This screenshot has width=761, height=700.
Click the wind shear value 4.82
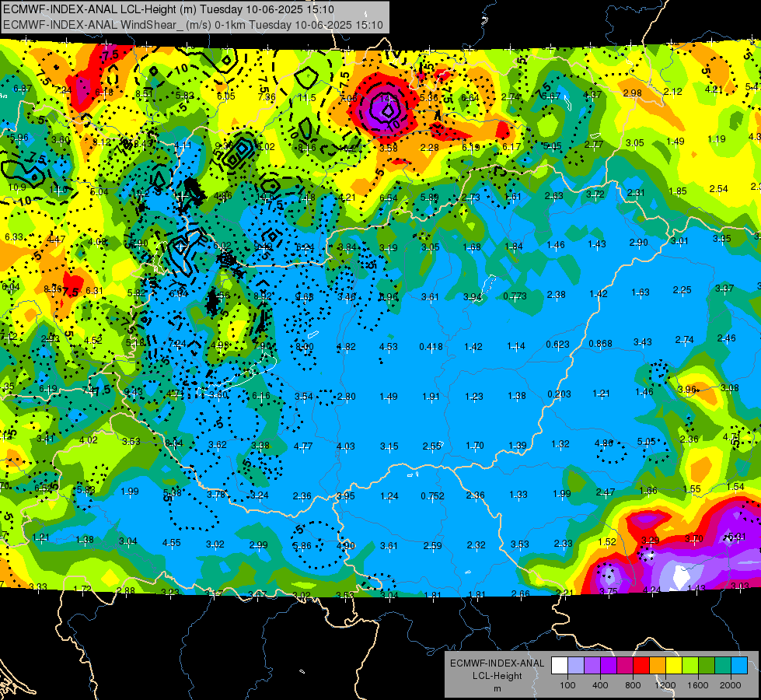click(x=346, y=347)
